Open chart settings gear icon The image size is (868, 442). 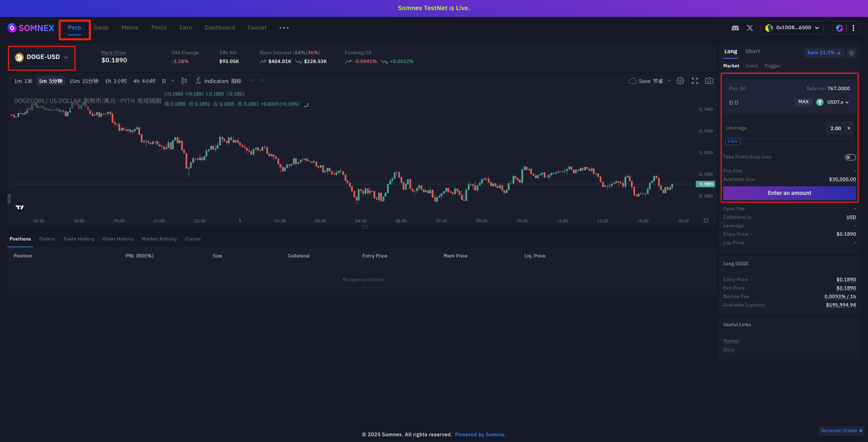(x=680, y=81)
